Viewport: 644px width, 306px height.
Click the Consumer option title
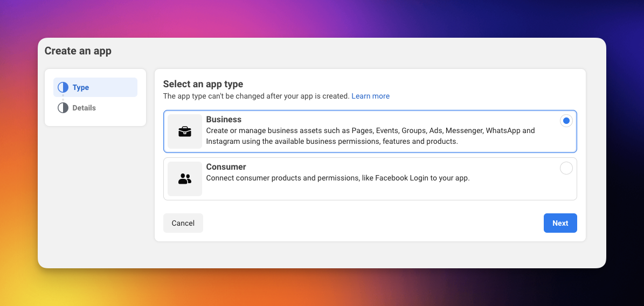[226, 167]
